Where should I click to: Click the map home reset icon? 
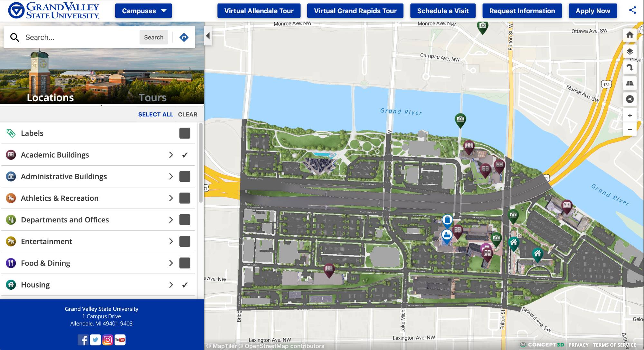click(x=630, y=35)
